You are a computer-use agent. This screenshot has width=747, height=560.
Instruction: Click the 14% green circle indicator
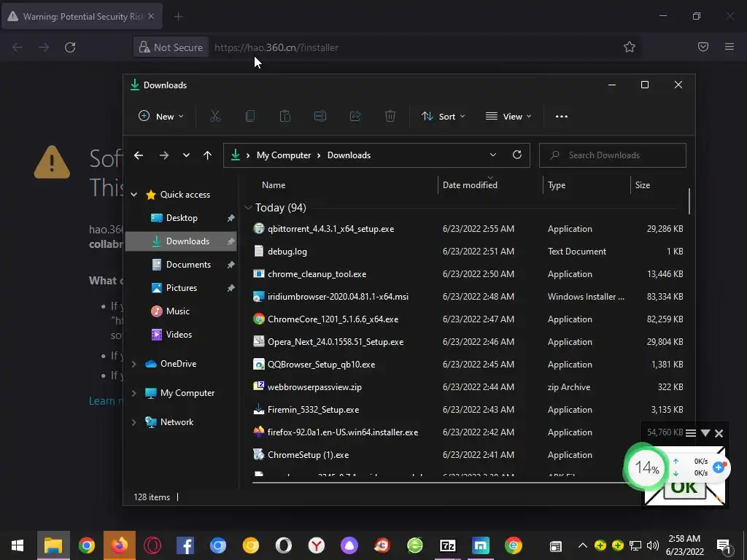click(646, 467)
